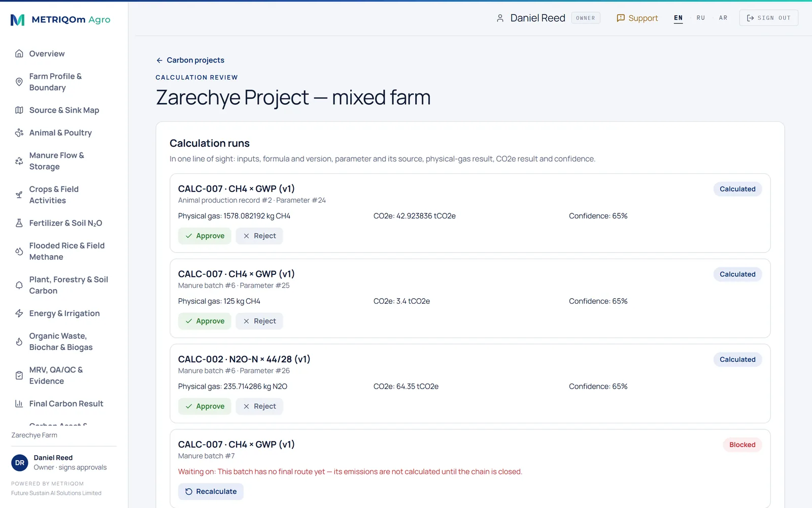
Task: Select the EN language option
Action: tap(679, 18)
